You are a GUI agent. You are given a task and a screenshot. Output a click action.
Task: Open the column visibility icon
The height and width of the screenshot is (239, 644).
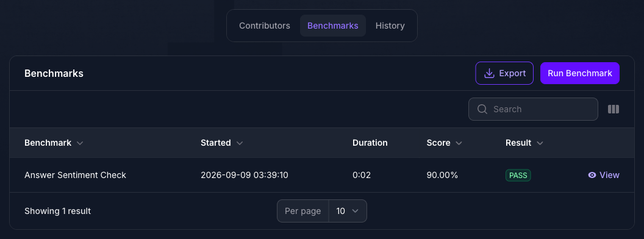[613, 109]
